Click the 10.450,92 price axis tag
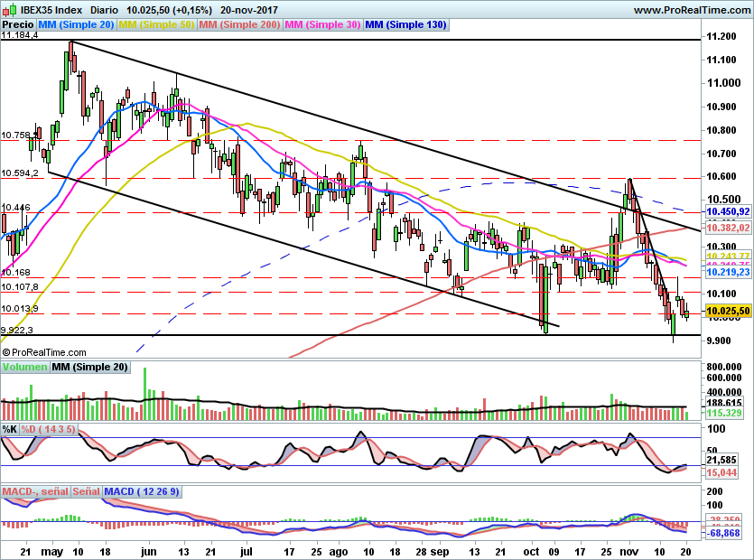The width and height of the screenshot is (754, 560). [x=728, y=211]
